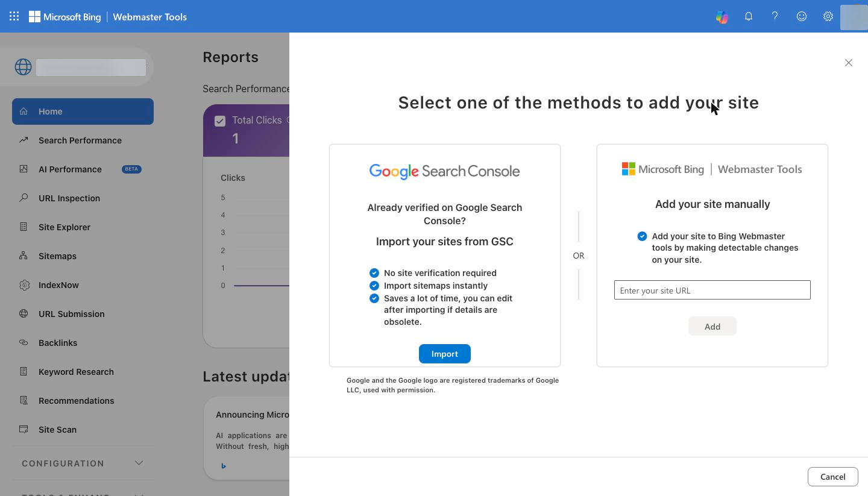Open Site Explorer in the sidebar
The width and height of the screenshot is (868, 496).
click(x=83, y=227)
